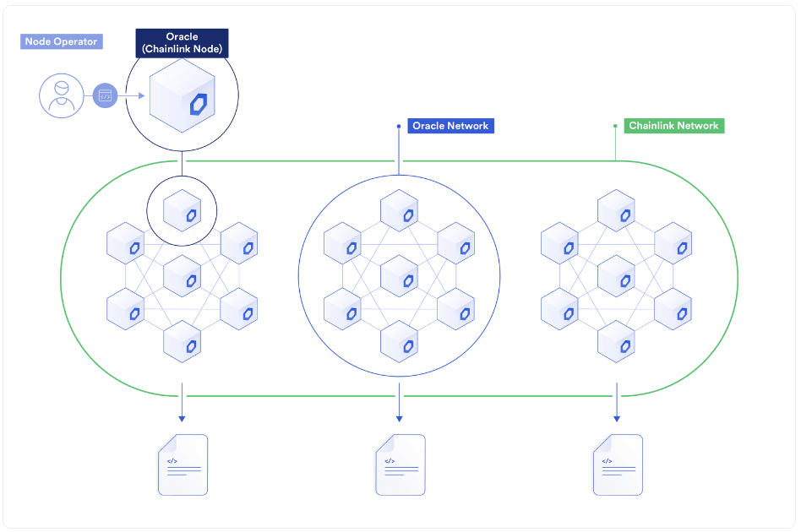This screenshot has width=801, height=532.
Task: Click the lower-left cube in the Oracle Network circle
Action: tap(342, 309)
